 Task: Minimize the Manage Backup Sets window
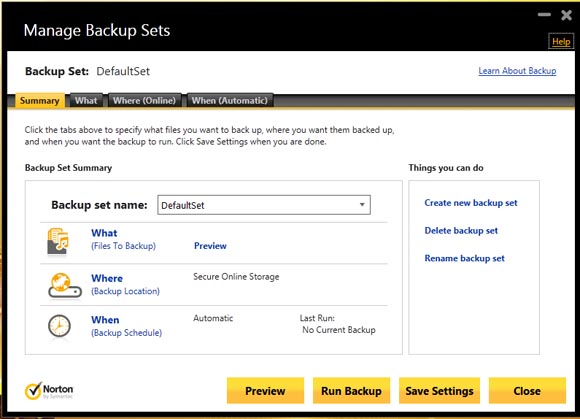(544, 15)
